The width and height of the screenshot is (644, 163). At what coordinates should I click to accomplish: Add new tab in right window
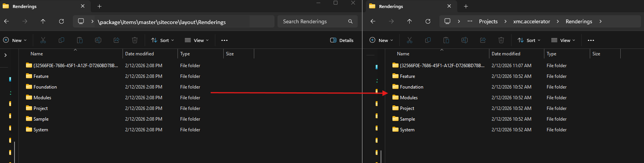[x=466, y=6]
